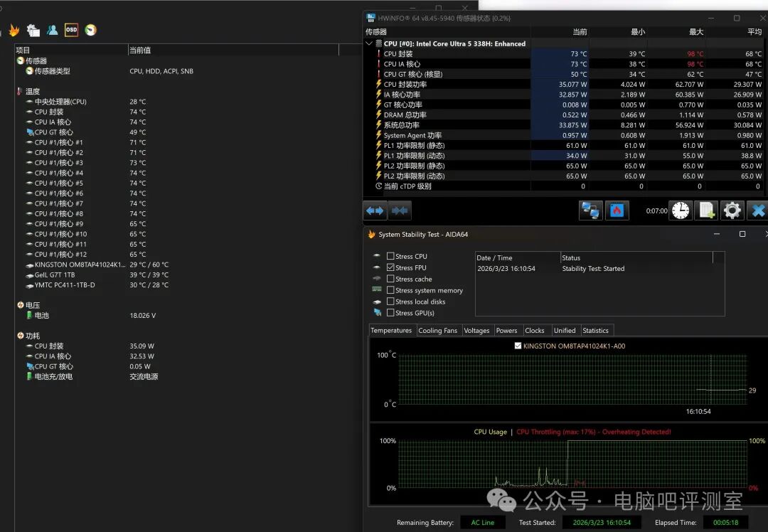The height and width of the screenshot is (532, 768).
Task: Click the blue X icon in HWiNFO toolbar
Action: (758, 211)
